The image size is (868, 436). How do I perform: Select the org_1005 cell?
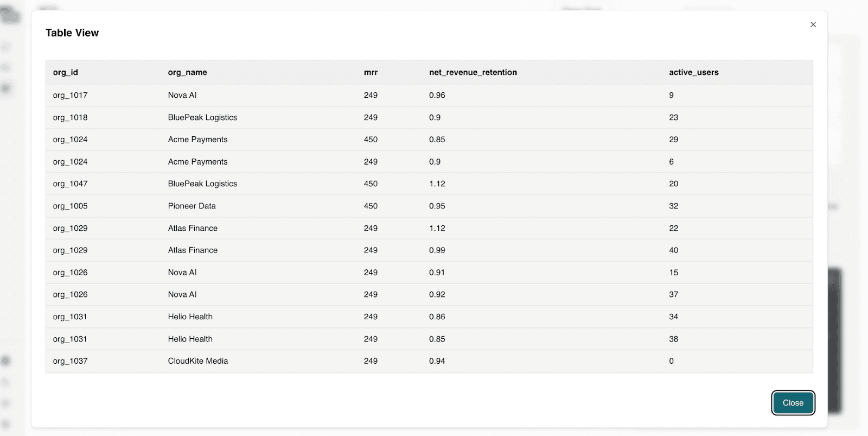(x=70, y=206)
